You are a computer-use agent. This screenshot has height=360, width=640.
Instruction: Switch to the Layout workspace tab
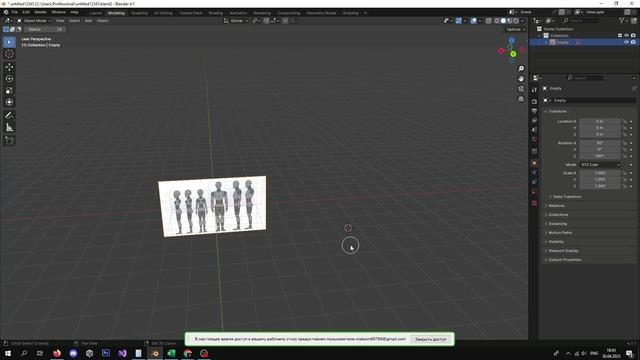pyautogui.click(x=96, y=13)
